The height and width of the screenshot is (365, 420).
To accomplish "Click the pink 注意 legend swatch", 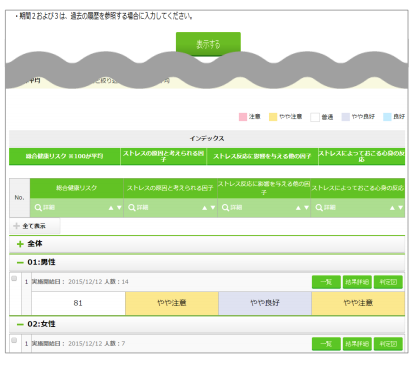I will [x=243, y=117].
